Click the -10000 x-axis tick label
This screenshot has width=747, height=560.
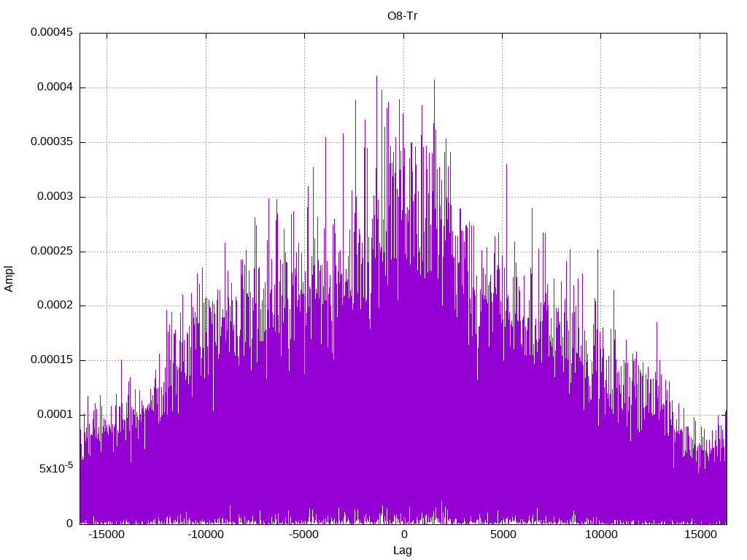click(205, 534)
